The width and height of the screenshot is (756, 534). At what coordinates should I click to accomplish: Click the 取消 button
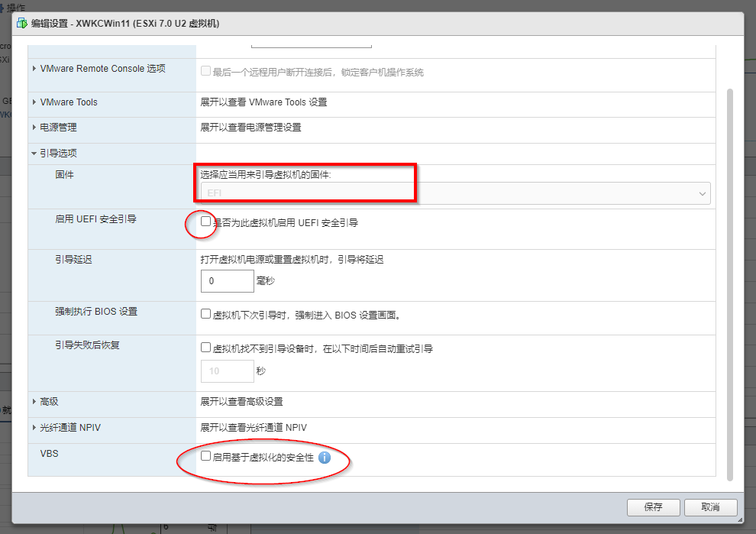point(711,507)
